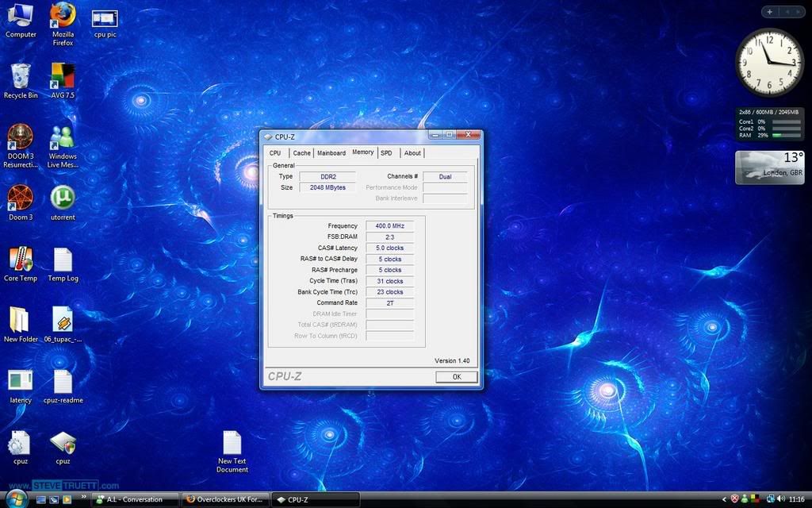Viewport: 812px width, 508px height.
Task: Select the utorrent desktop icon
Action: 63,202
